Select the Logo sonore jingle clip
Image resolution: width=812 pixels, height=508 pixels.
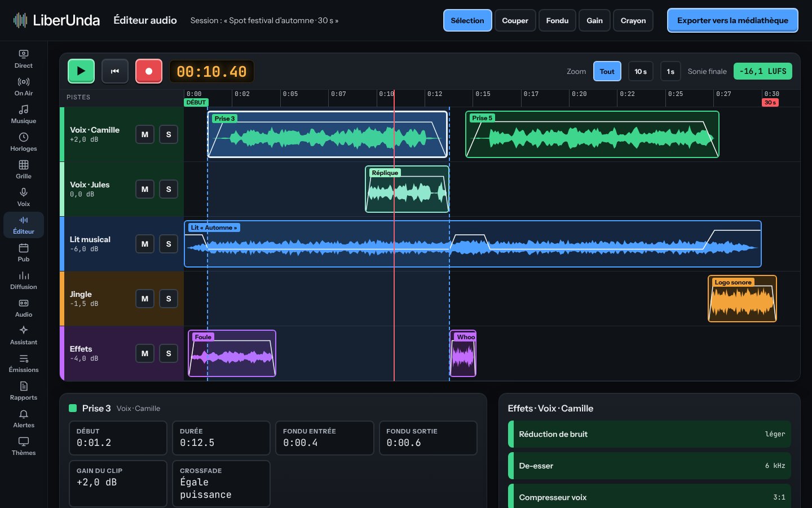click(742, 299)
